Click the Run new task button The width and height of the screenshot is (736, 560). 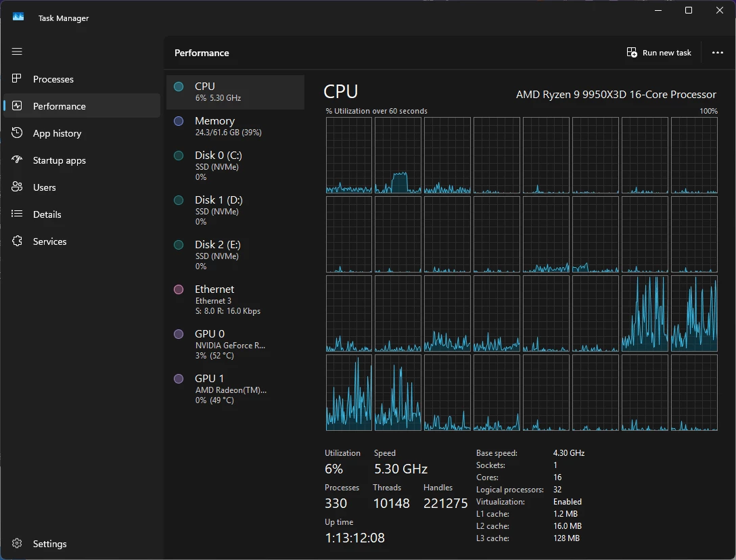(x=659, y=53)
